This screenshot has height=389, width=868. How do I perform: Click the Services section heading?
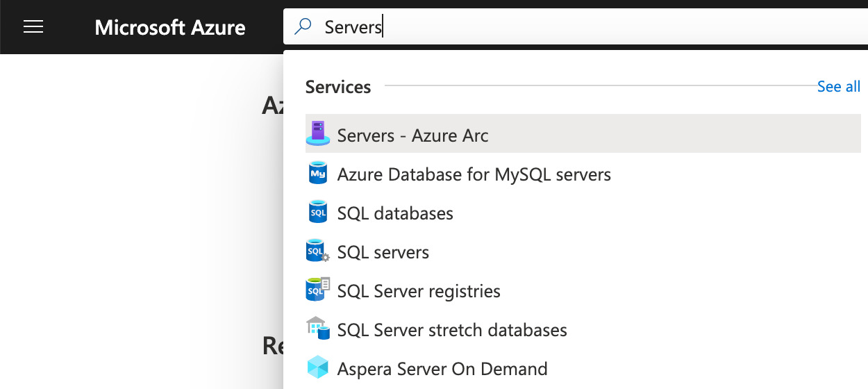tap(338, 86)
